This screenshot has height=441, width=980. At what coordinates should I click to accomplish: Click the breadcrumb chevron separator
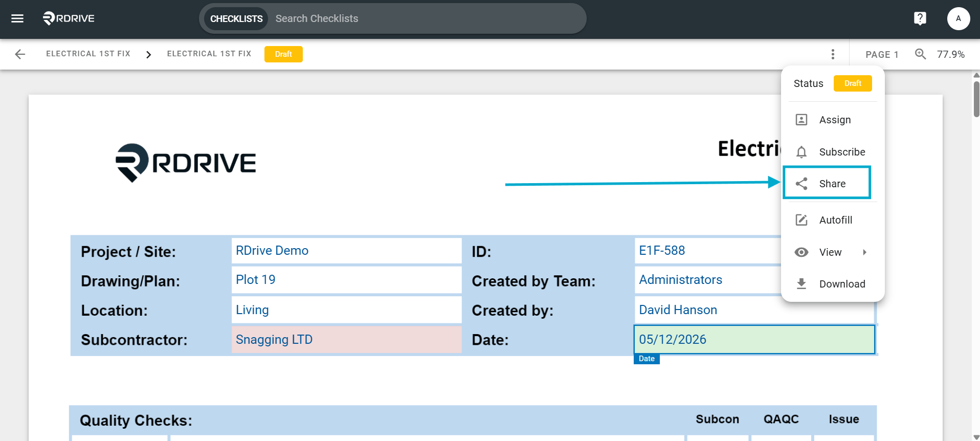[148, 54]
